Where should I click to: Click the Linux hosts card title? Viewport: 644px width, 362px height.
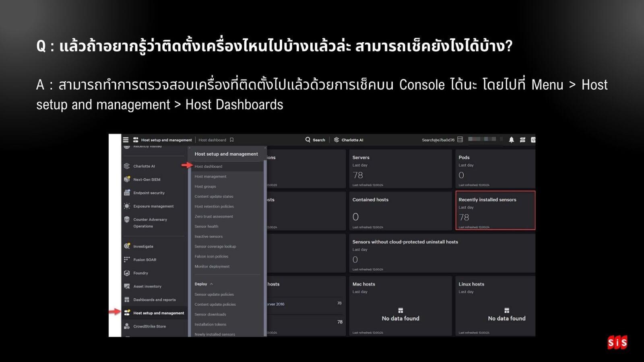(471, 284)
